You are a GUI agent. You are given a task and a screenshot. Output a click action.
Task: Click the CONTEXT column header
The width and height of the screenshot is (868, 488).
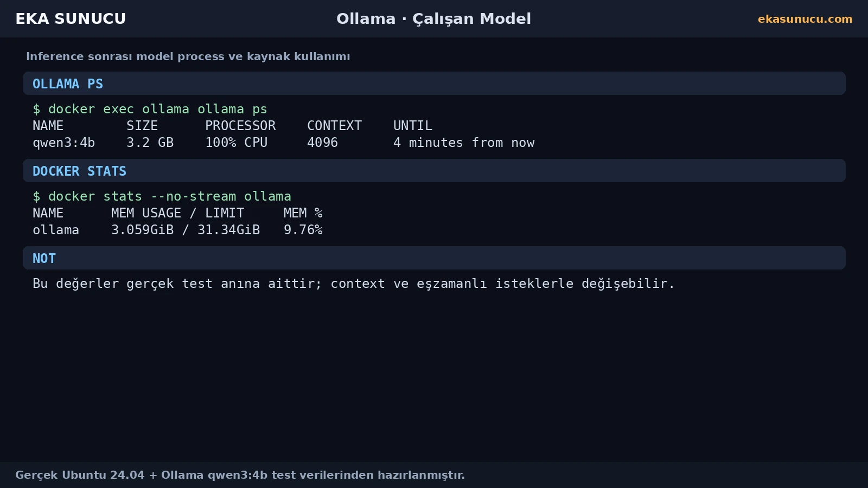point(334,126)
